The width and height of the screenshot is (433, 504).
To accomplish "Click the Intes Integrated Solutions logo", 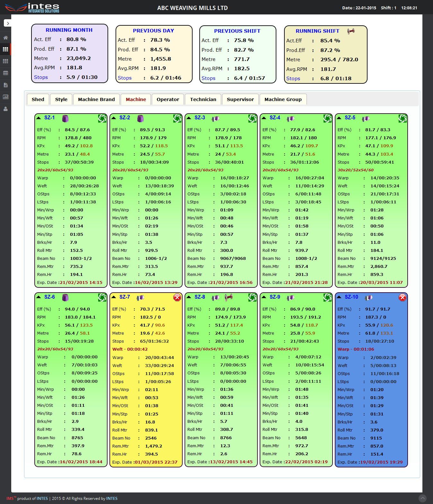I will pos(32,7).
